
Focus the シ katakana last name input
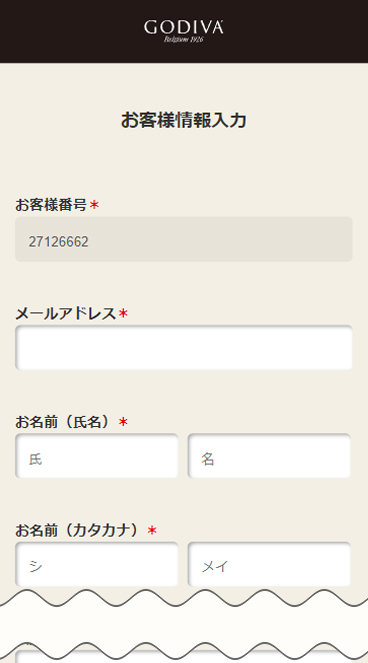97,564
